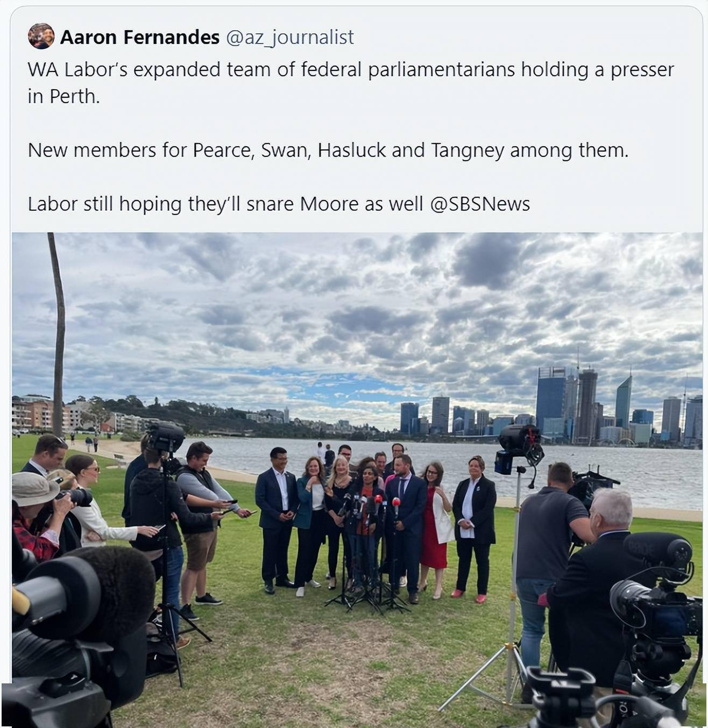Click the 'New members for Pearce' sentence
The width and height of the screenshot is (708, 728).
(x=328, y=151)
